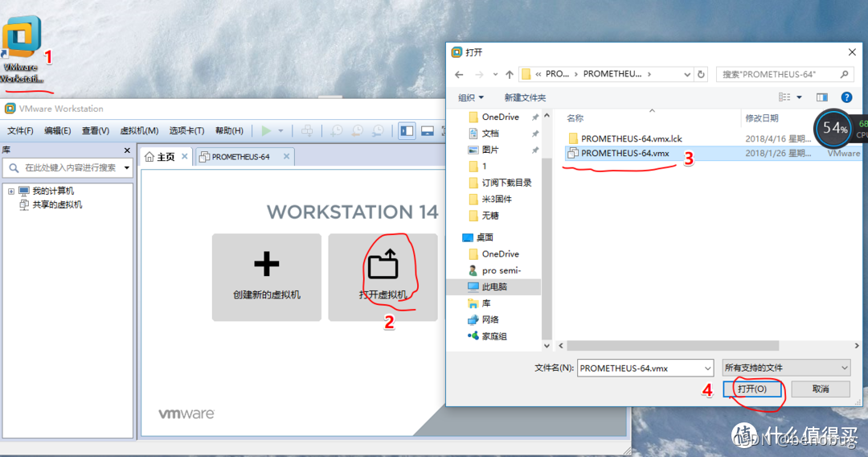Toggle the thumbnail bar view icon
Image resolution: width=868 pixels, height=457 pixels.
point(428,130)
